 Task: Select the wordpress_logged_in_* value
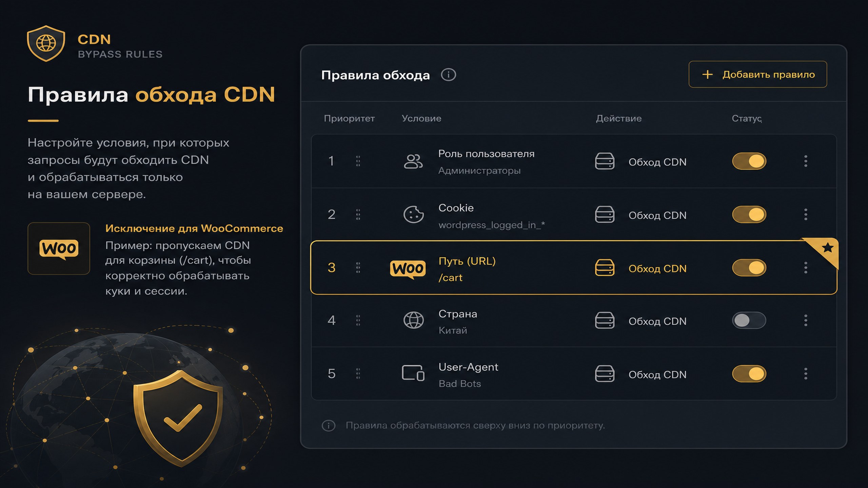pyautogui.click(x=492, y=225)
